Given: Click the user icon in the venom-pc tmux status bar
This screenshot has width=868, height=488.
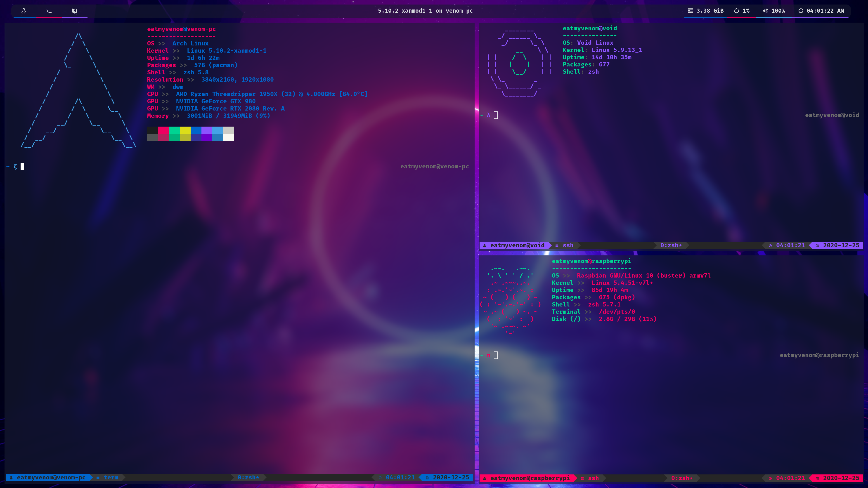Looking at the screenshot, I should 11,478.
